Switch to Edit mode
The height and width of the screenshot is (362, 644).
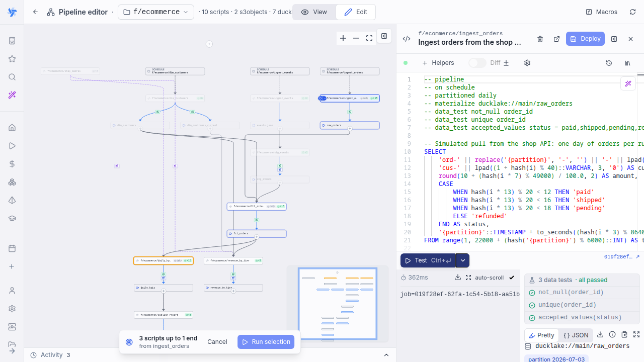[x=356, y=12]
